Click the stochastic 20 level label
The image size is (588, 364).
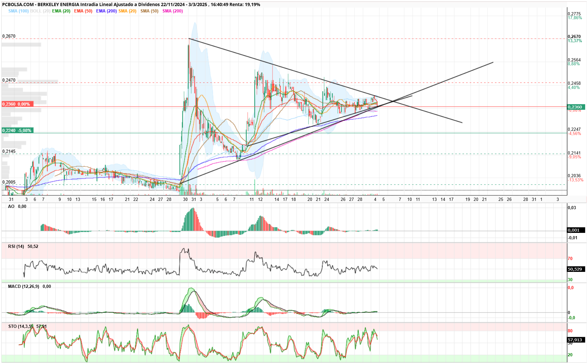coord(570,355)
